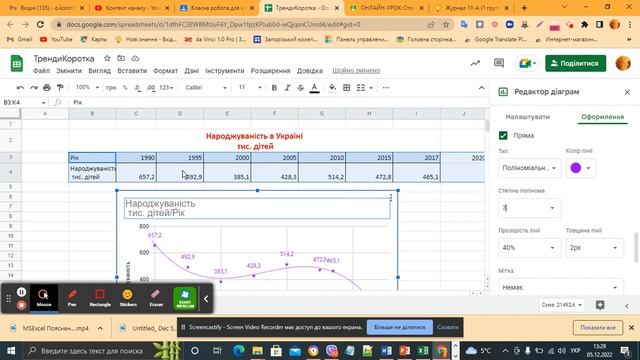The height and width of the screenshot is (360, 640).
Task: Open the cell fill color tool
Action: tap(332, 88)
